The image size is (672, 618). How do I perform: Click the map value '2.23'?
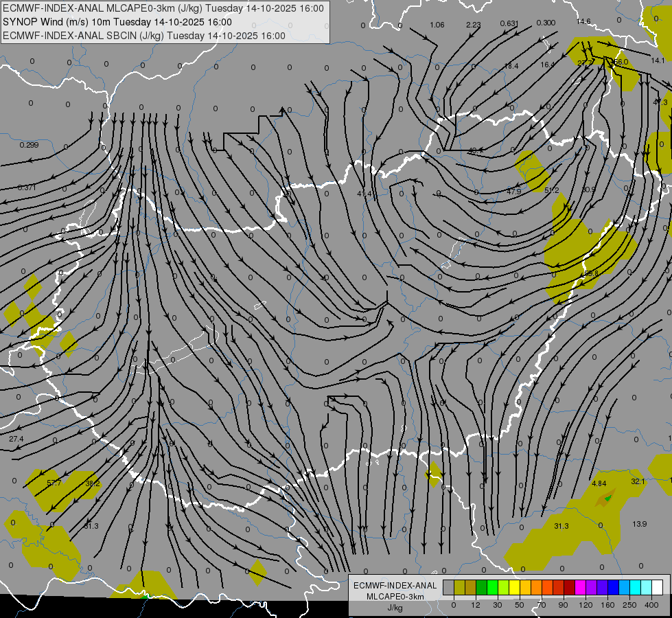pyautogui.click(x=473, y=25)
